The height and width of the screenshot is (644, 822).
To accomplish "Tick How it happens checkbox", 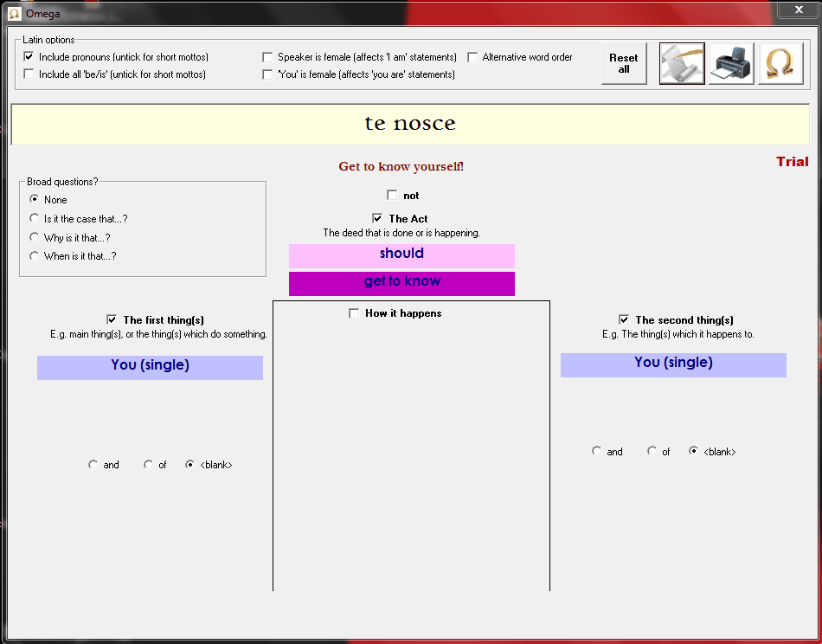I will click(354, 313).
